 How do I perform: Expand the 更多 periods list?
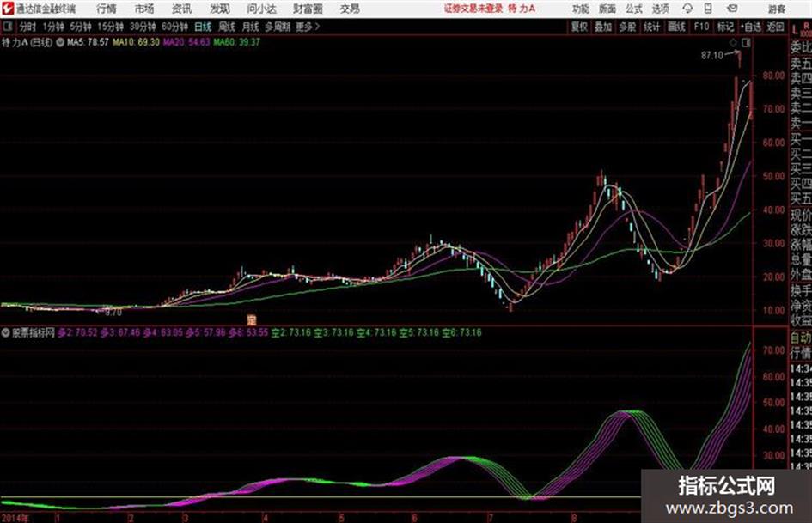click(308, 27)
